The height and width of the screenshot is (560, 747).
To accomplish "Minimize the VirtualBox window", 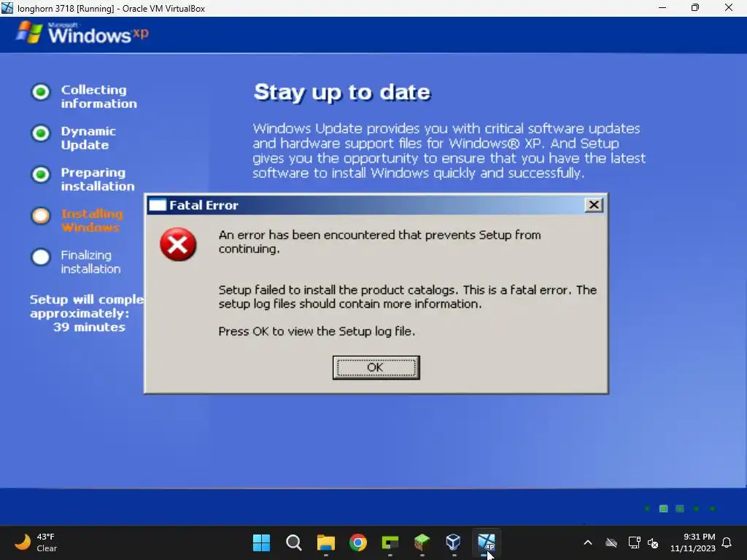I will tap(662, 8).
